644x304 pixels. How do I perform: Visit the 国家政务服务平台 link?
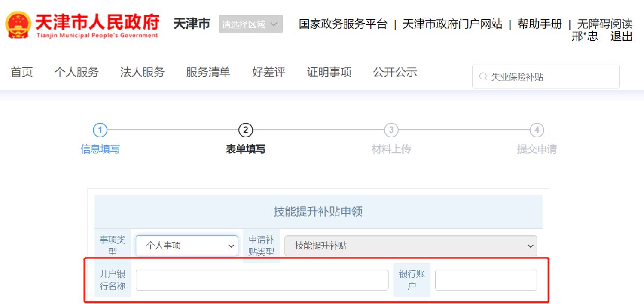tap(343, 24)
